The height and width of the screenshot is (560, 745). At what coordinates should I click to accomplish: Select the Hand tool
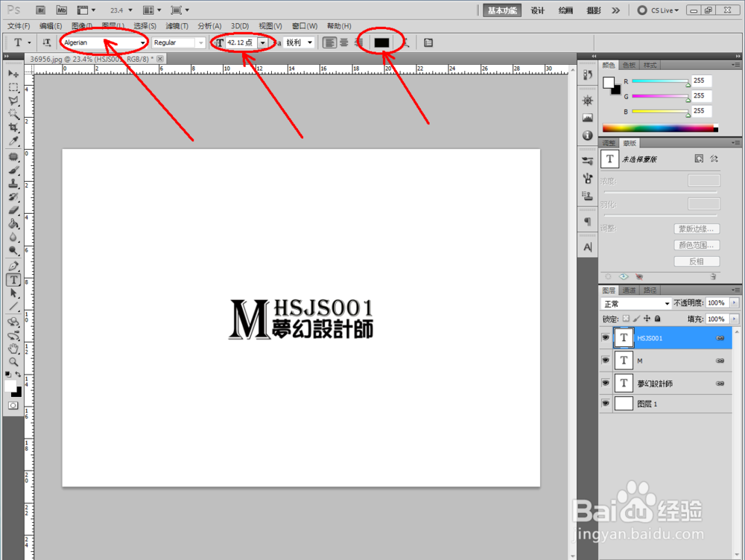pyautogui.click(x=13, y=349)
